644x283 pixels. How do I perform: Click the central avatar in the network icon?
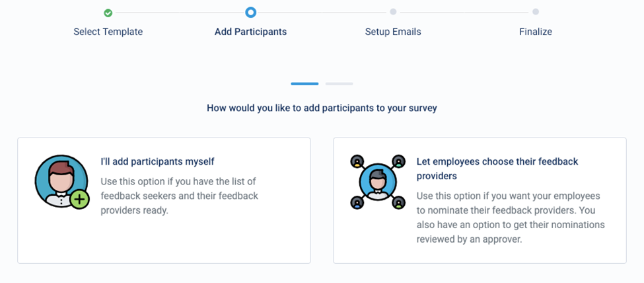pyautogui.click(x=378, y=182)
